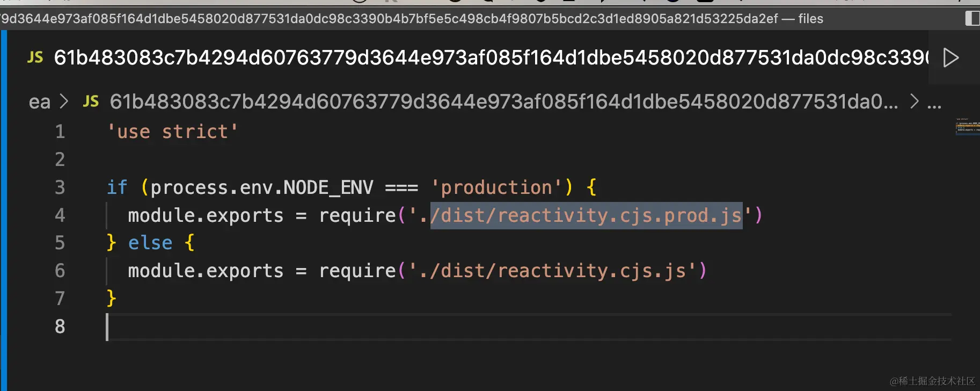Click the highlighted reactivity.cjs.prod.js path
Image resolution: width=980 pixels, height=391 pixels.
(x=586, y=215)
